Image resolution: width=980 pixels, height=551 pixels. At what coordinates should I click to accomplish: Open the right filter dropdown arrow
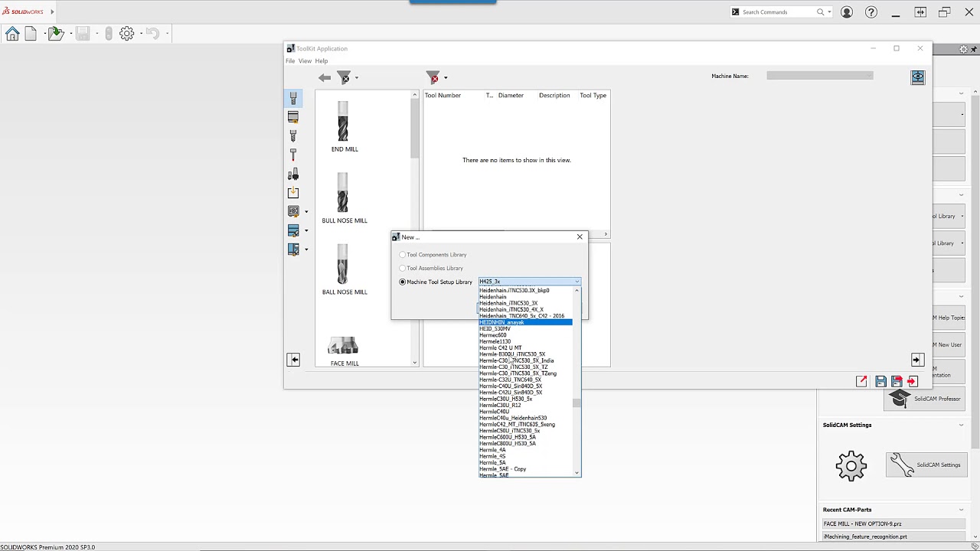coord(446,78)
